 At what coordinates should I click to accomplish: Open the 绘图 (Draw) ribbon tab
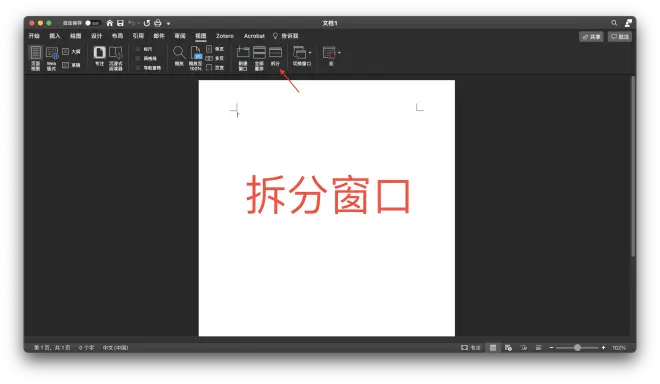coord(76,36)
